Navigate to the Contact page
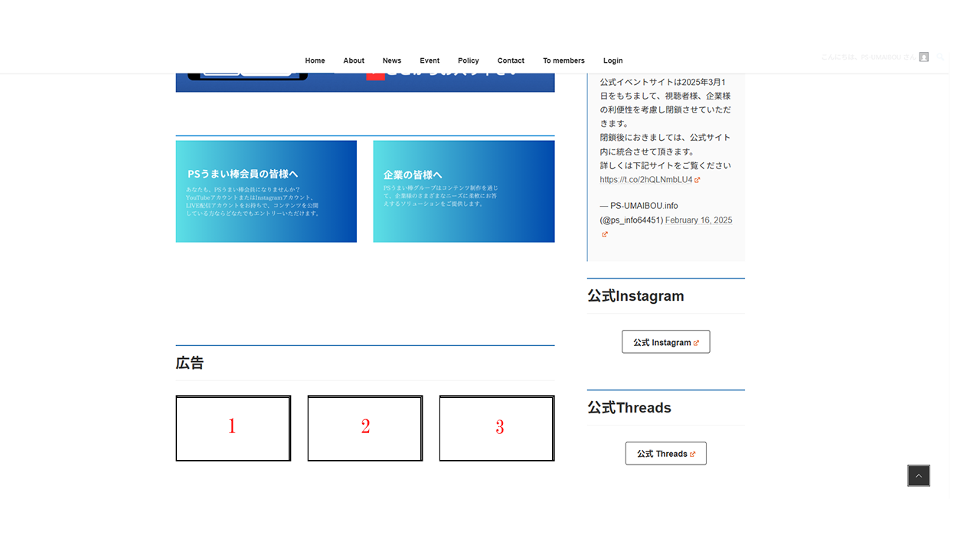980x551 pixels. 511,60
